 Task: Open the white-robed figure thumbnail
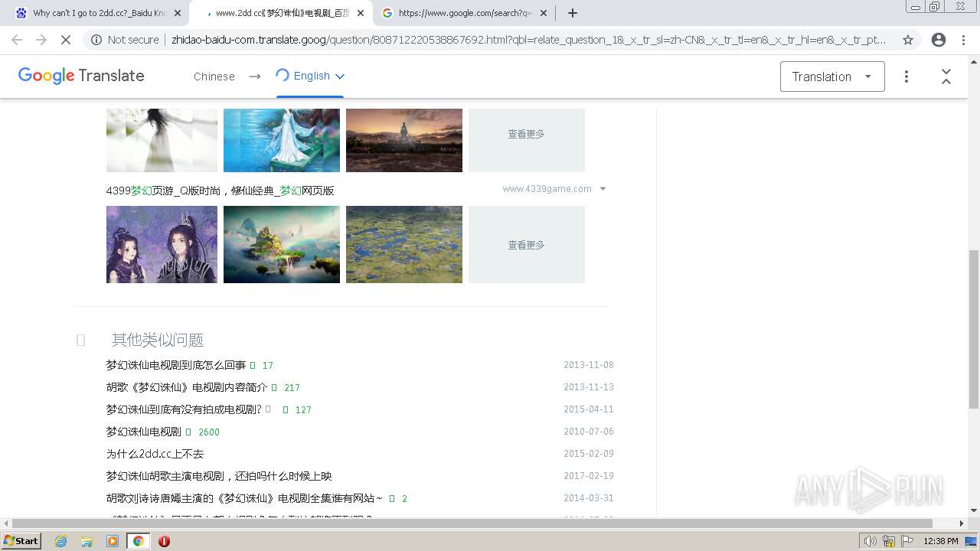coord(162,140)
